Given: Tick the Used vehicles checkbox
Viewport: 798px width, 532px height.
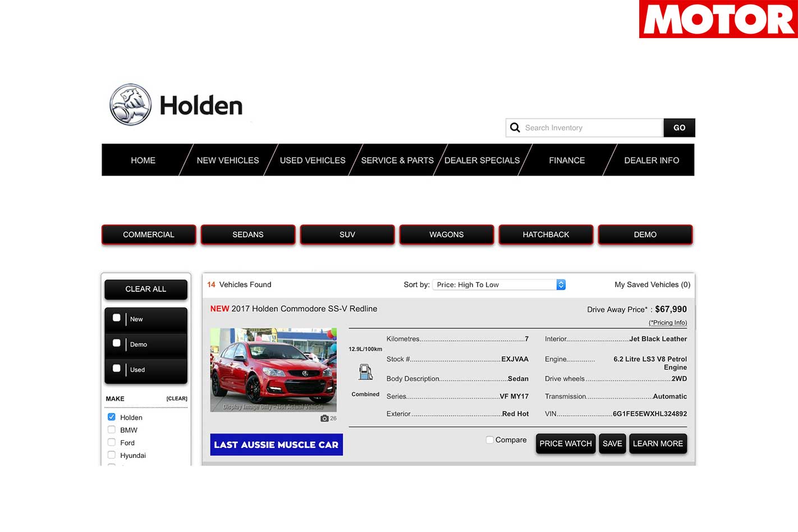Looking at the screenshot, I should click(x=117, y=368).
